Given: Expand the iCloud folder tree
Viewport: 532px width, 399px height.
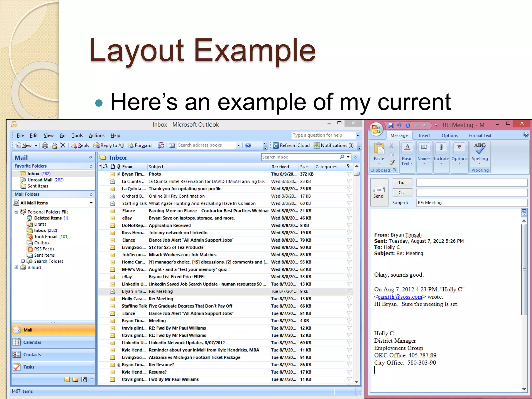Looking at the screenshot, I should pos(16,267).
